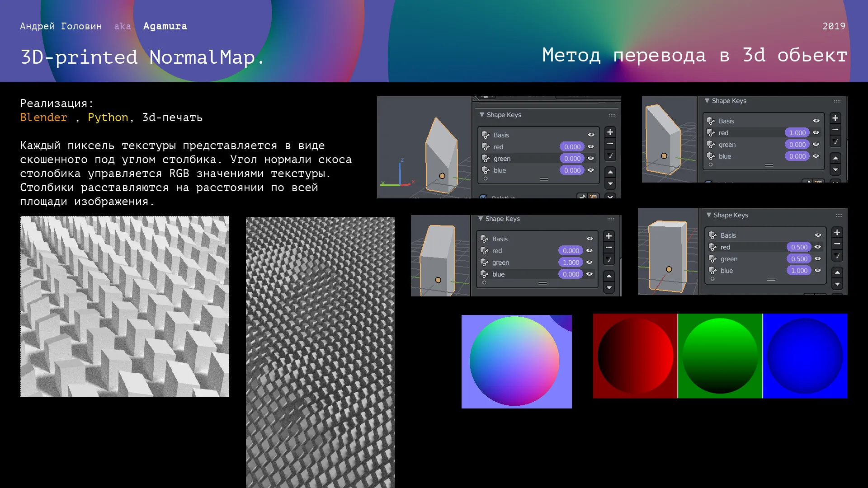Click move-up arrow in panel with blue 1.000
Screen dimensions: 868x488
[837, 272]
